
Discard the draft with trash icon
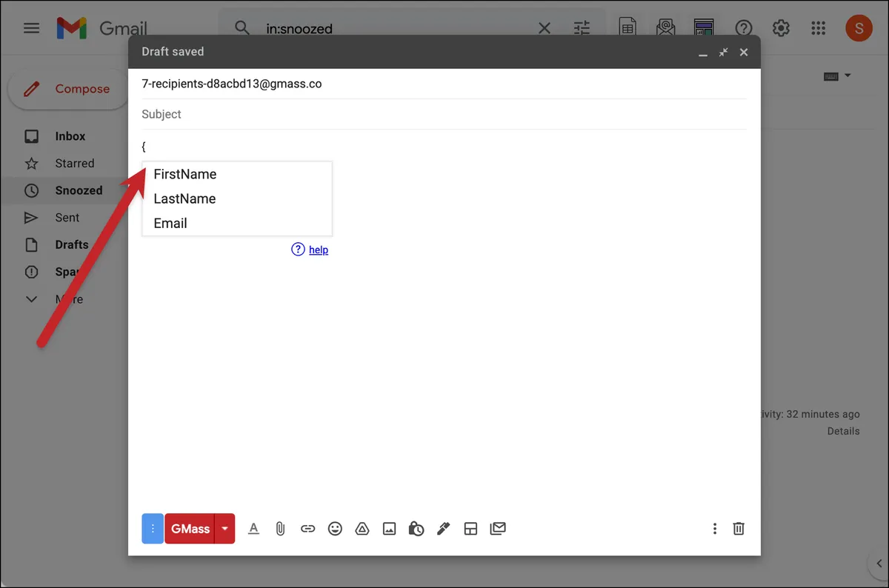[739, 529]
